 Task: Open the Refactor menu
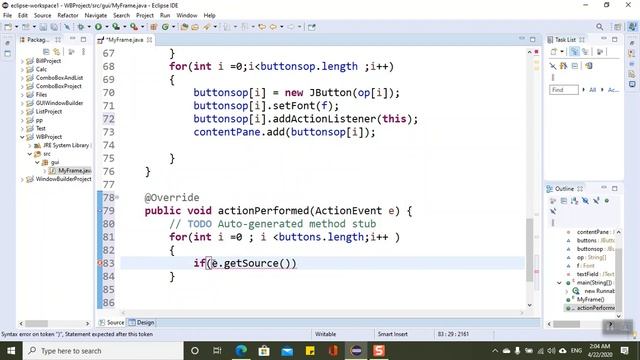[68, 15]
